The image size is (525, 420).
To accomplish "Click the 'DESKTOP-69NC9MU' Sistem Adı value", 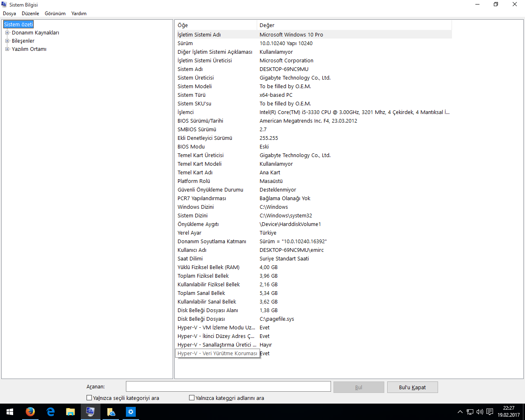I will (x=284, y=69).
